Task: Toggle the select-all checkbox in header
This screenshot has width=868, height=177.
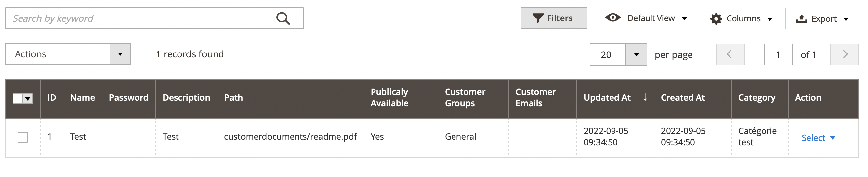Action: 18,99
